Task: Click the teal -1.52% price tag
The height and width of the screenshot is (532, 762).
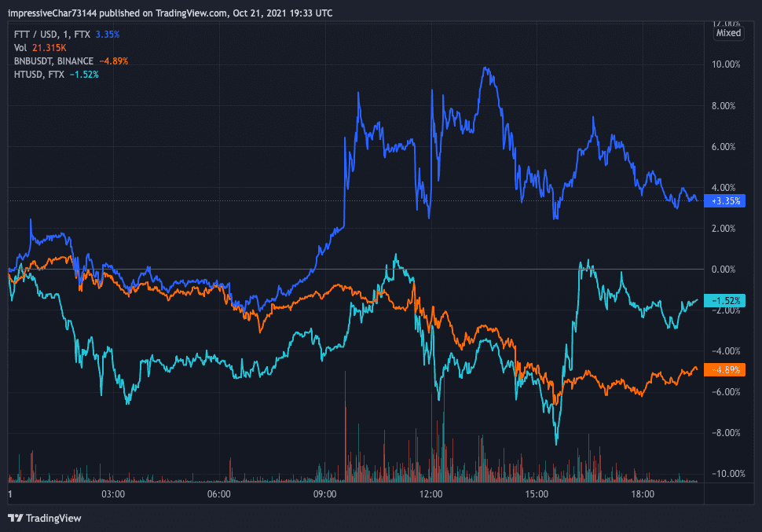Action: point(727,301)
